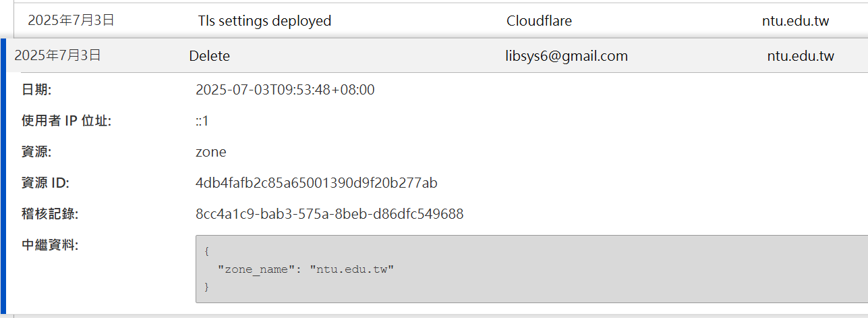This screenshot has width=868, height=318.
Task: Click the 資源 field label
Action: 36,152
